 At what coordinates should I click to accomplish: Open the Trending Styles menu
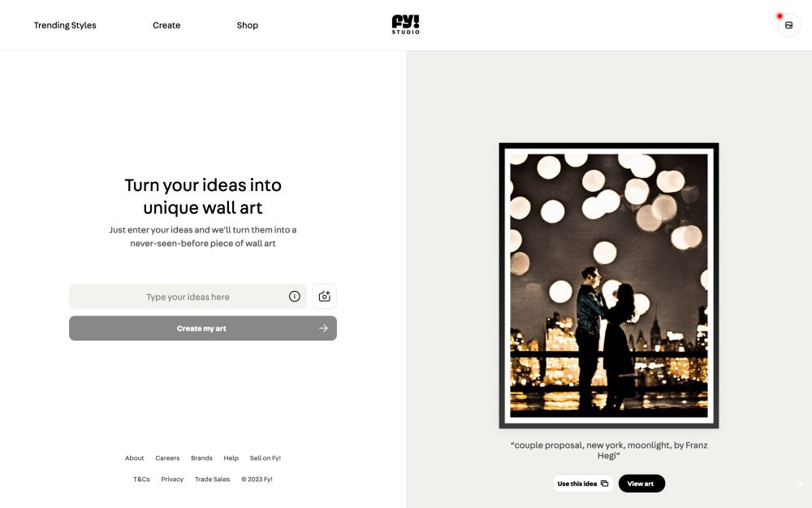tap(65, 25)
